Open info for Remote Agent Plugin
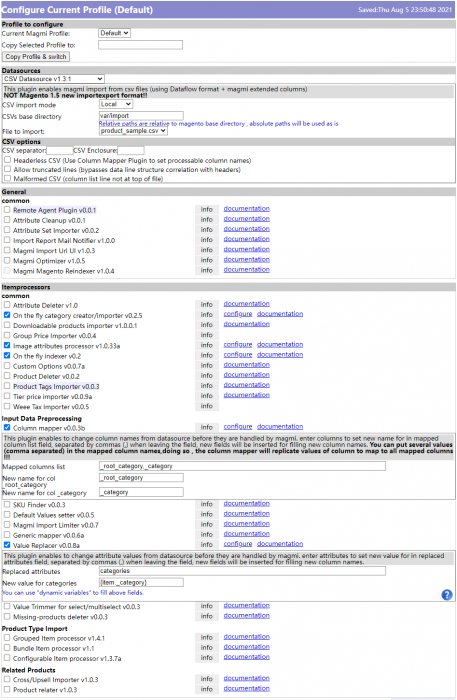 (x=207, y=209)
